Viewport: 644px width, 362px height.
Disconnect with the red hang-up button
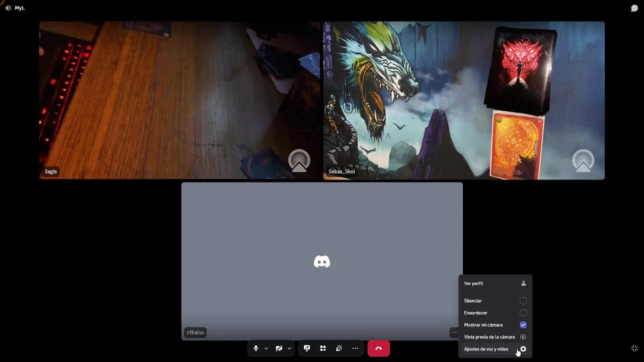point(378,348)
